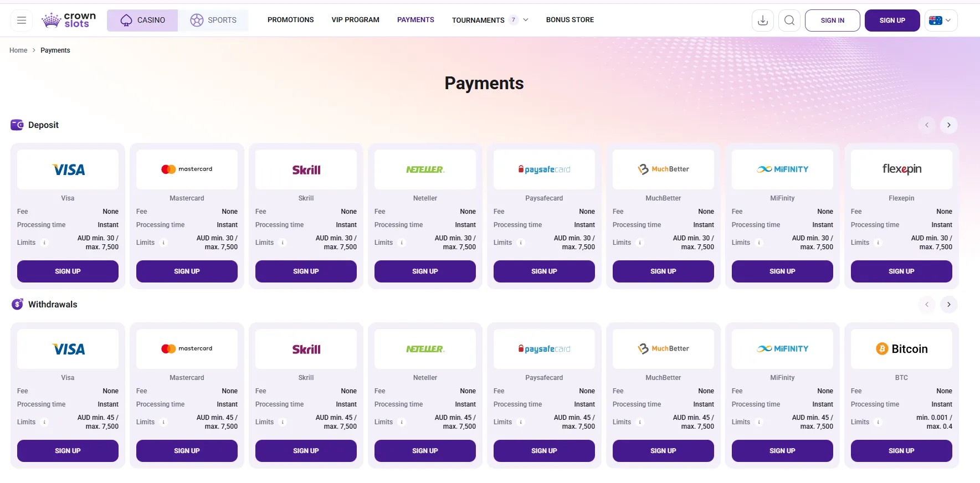Open the hamburger menu
Viewport: 980px width, 483px height.
22,20
